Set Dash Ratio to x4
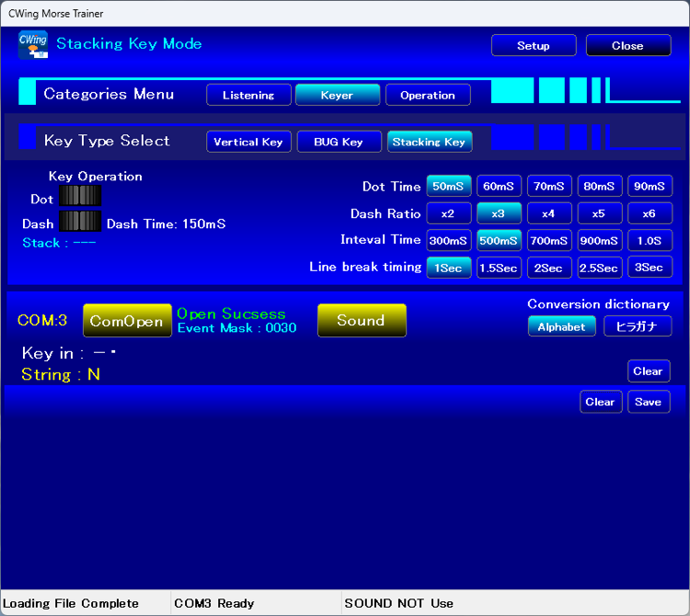690x616 pixels. 548,213
